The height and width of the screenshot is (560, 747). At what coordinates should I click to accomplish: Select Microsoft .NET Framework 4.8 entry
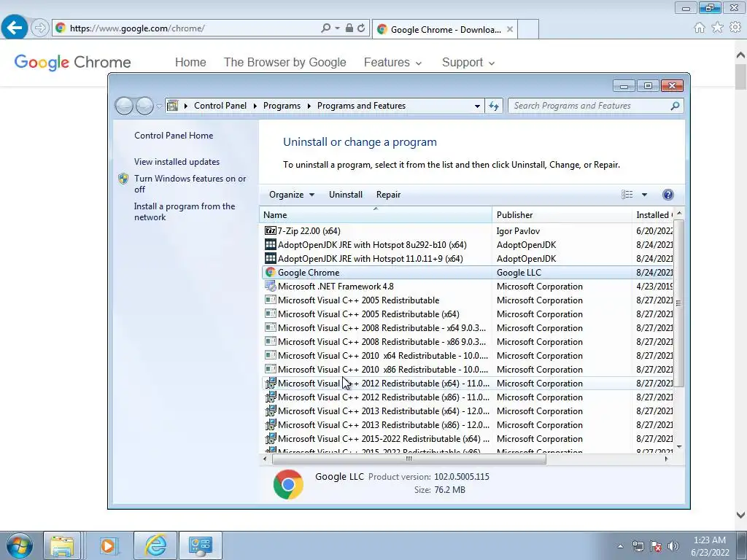[x=467, y=286]
